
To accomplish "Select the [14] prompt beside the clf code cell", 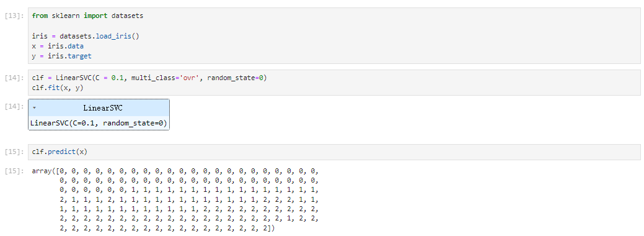I will tap(14, 78).
